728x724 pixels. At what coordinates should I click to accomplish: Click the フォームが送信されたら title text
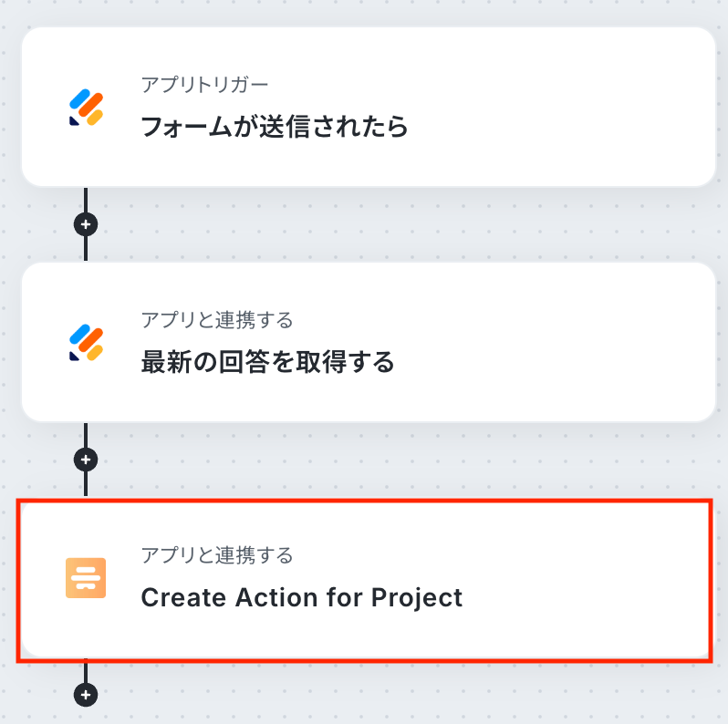point(274,127)
